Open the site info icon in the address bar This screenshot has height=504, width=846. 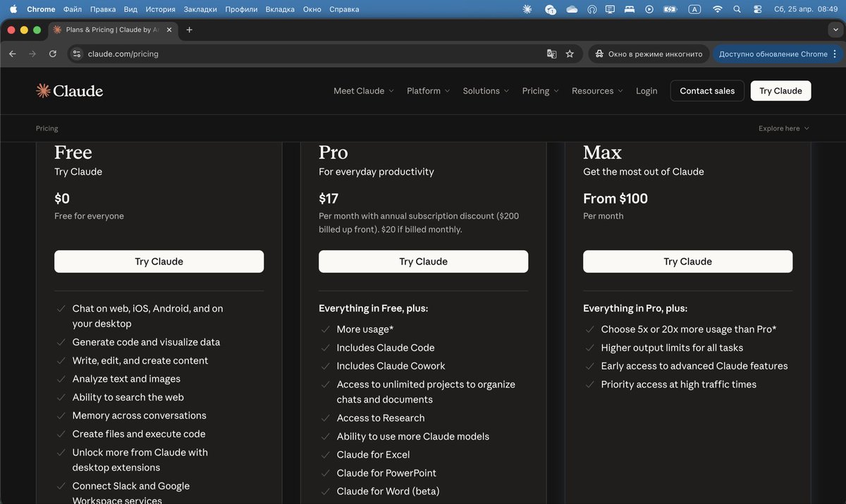[77, 54]
